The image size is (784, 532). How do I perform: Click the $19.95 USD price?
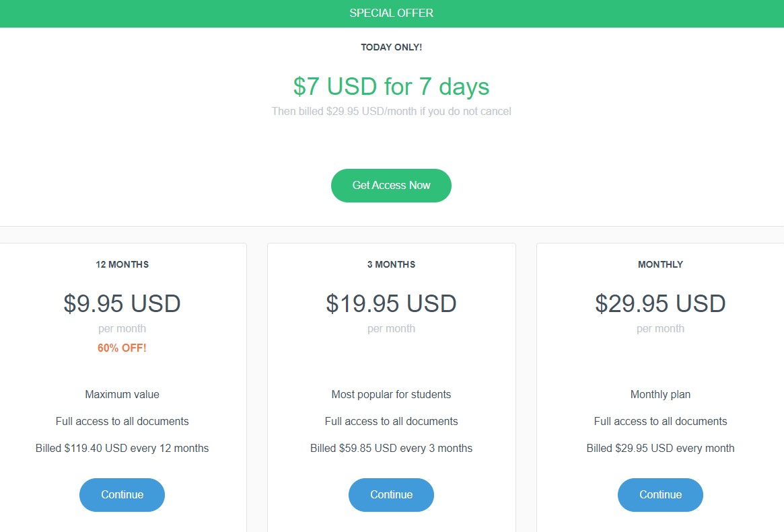pyautogui.click(x=391, y=303)
